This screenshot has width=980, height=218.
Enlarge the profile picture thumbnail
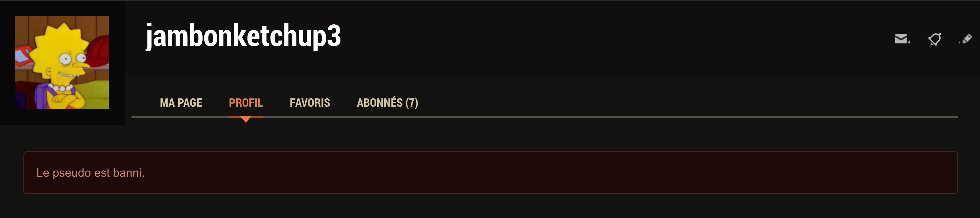[62, 63]
